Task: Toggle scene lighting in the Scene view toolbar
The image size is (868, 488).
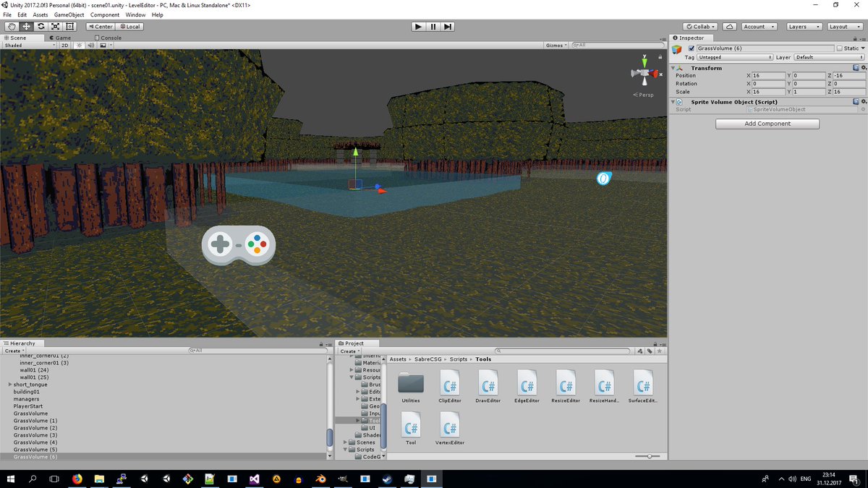Action: click(x=78, y=45)
